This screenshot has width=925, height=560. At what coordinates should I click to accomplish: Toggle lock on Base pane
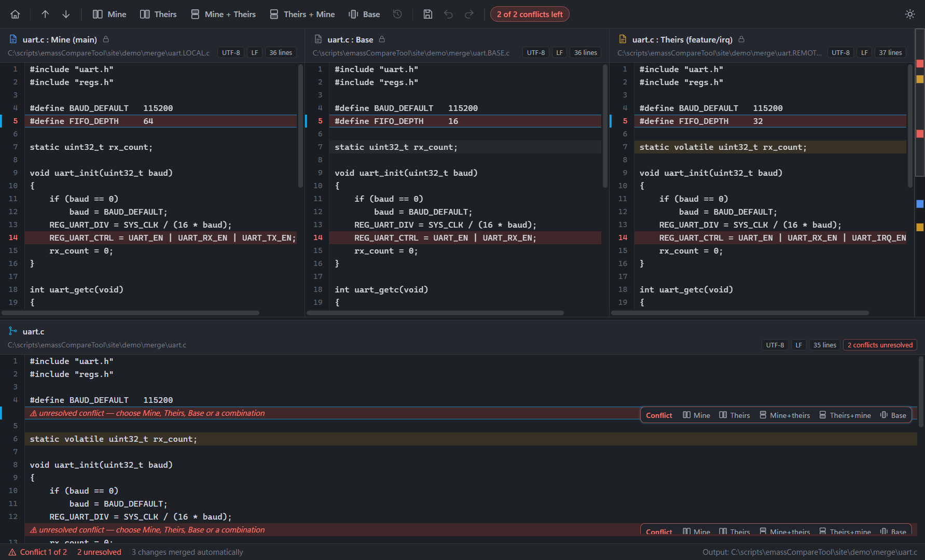click(382, 39)
